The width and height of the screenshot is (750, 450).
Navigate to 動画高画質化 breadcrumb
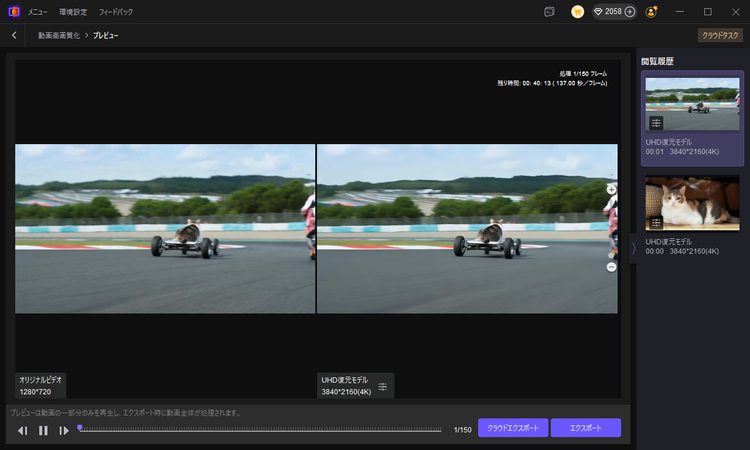(x=59, y=35)
